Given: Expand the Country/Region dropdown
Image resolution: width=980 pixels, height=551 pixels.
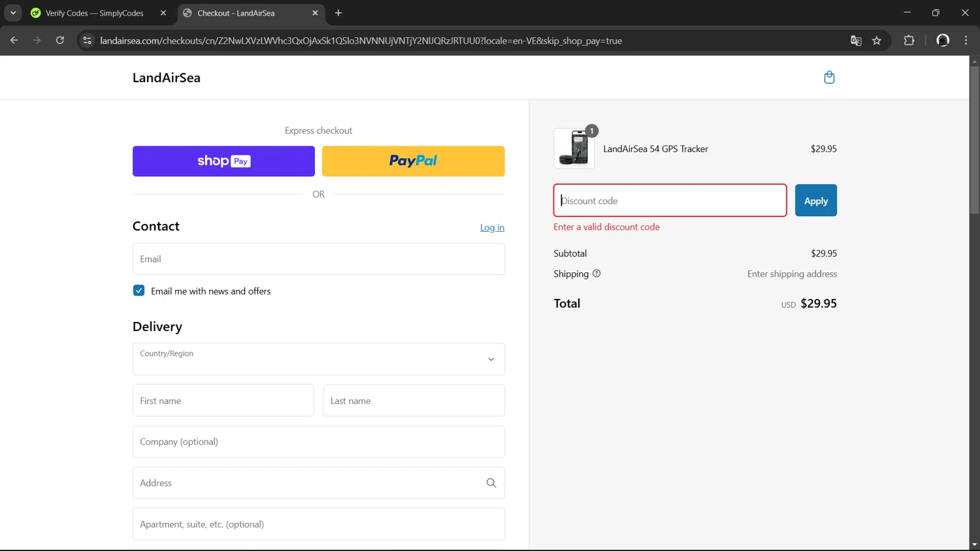Looking at the screenshot, I should click(x=319, y=359).
